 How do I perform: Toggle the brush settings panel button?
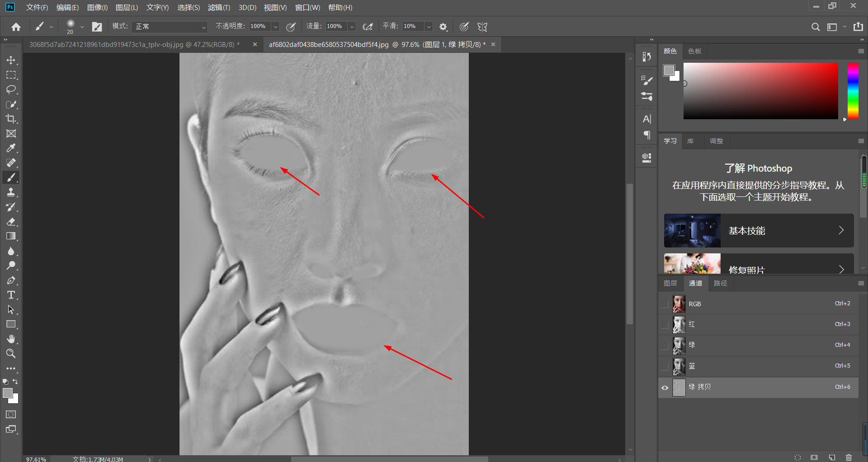coord(97,27)
